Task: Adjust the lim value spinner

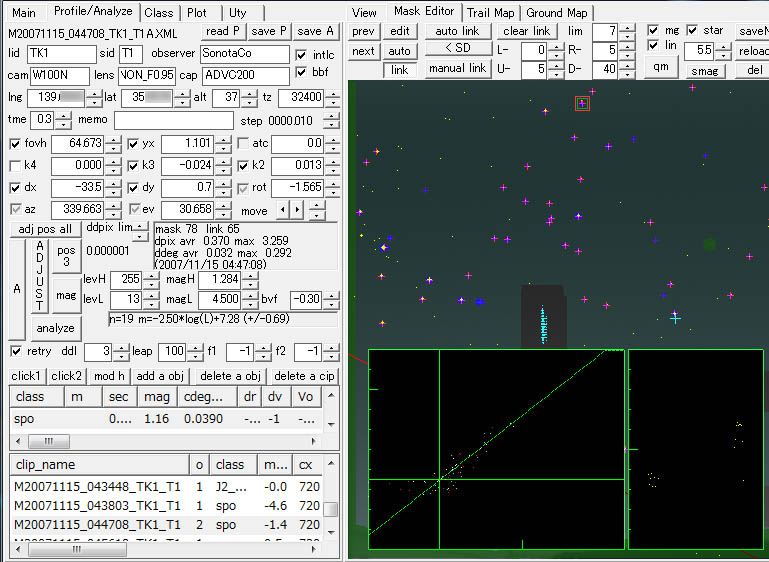Action: (x=626, y=31)
